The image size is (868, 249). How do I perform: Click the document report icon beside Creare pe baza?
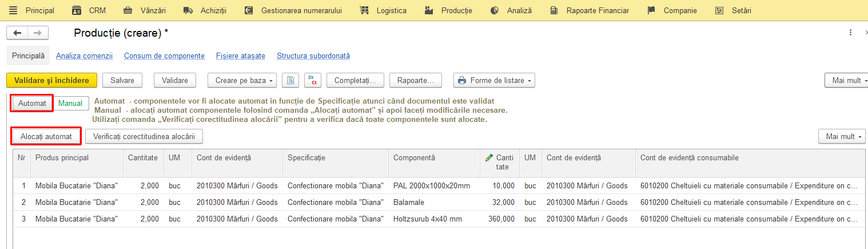tap(290, 81)
